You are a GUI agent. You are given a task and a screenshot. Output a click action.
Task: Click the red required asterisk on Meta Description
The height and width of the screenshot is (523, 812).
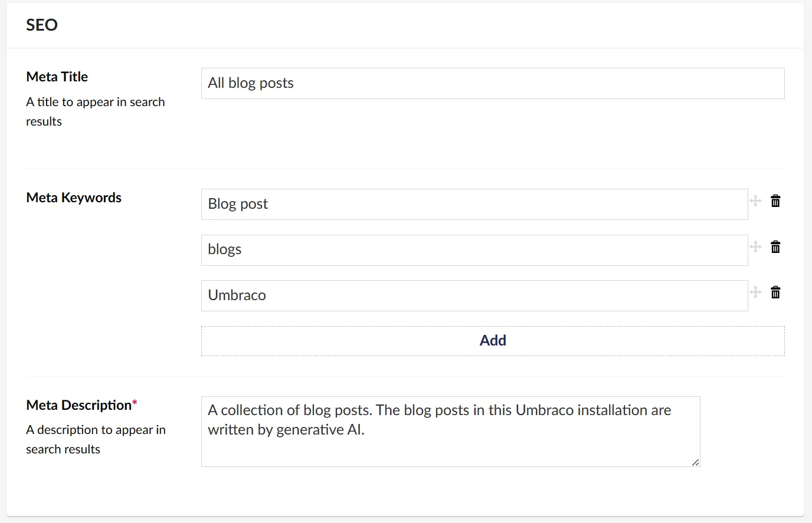(135, 403)
